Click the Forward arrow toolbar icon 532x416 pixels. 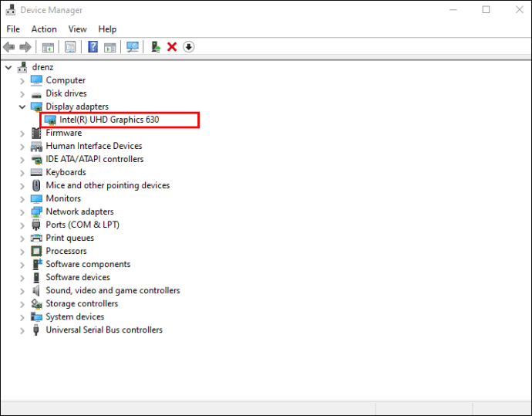(25, 47)
